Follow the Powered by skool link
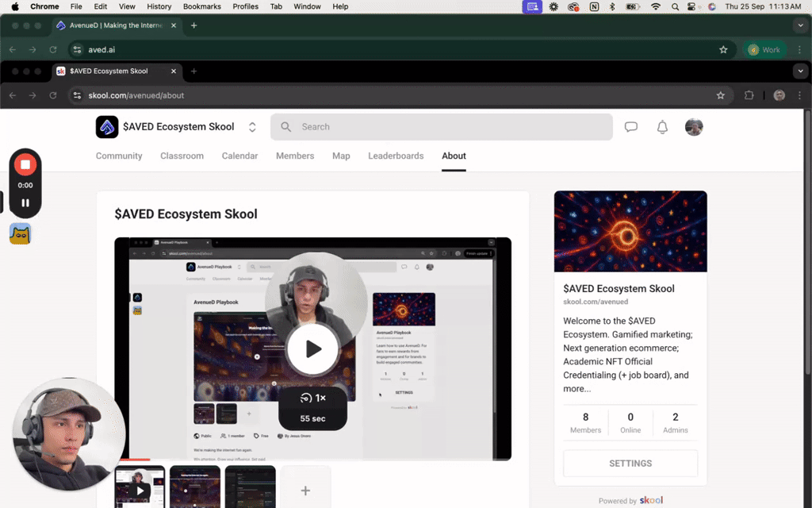This screenshot has width=812, height=508. coord(630,500)
